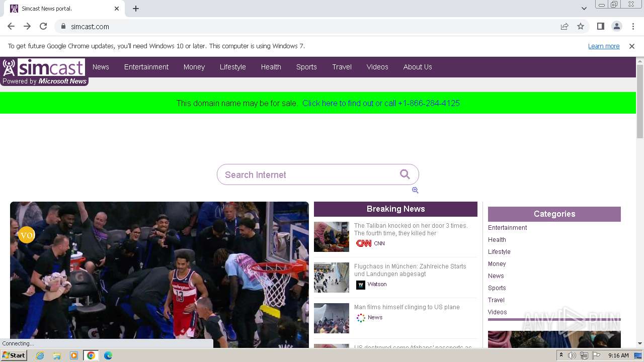Open a new browser tab
The image size is (644, 362).
(x=136, y=9)
